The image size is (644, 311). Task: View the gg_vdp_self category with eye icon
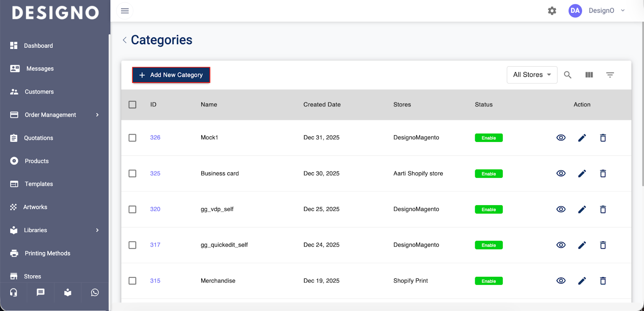(561, 209)
